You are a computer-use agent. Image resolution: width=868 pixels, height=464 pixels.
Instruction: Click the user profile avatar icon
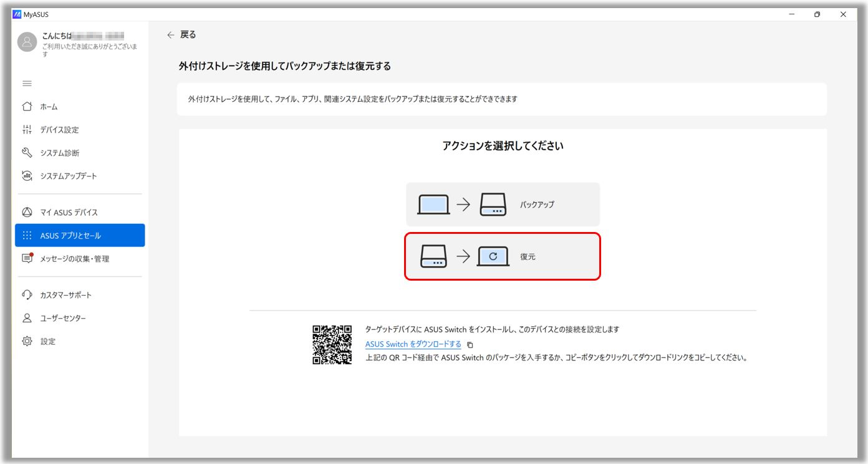[27, 42]
